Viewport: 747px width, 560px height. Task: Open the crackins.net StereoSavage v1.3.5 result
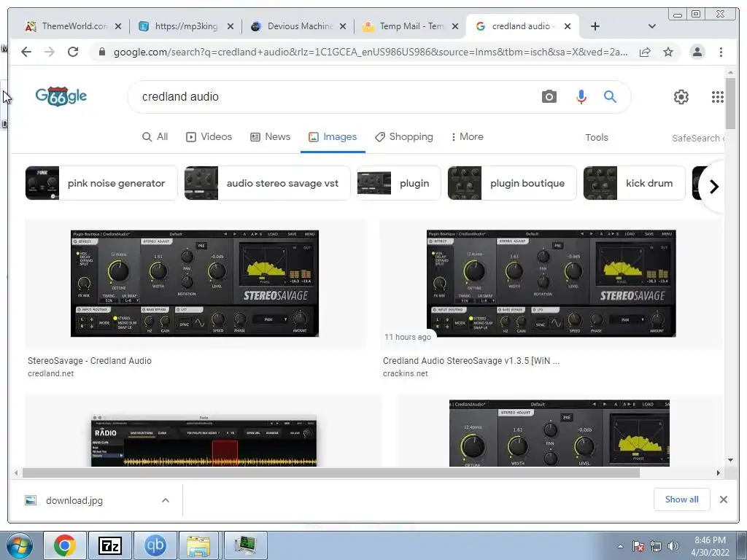[x=471, y=360]
